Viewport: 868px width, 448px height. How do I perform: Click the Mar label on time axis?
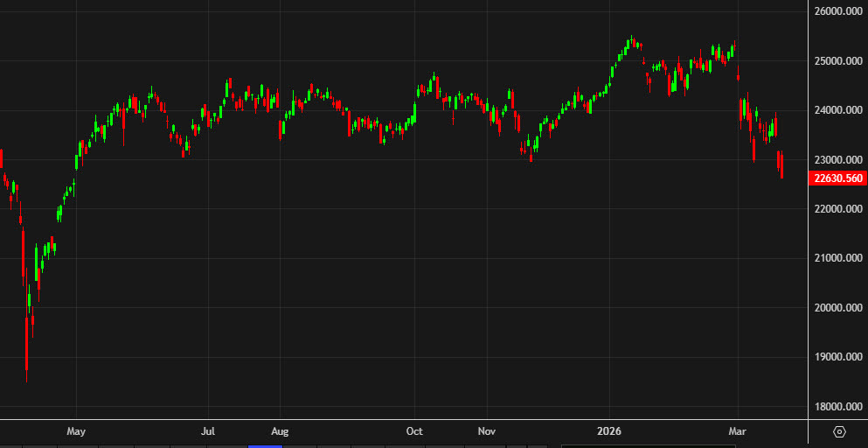click(738, 431)
